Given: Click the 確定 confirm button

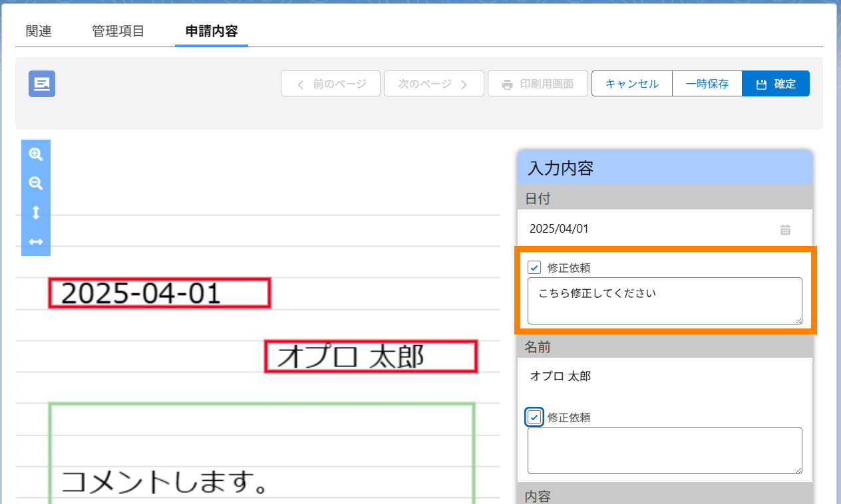Looking at the screenshot, I should point(776,84).
